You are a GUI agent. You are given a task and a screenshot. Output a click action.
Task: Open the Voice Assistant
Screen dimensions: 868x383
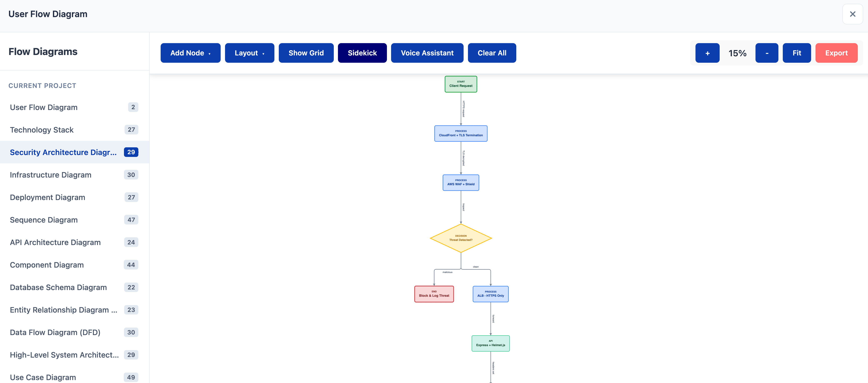427,53
